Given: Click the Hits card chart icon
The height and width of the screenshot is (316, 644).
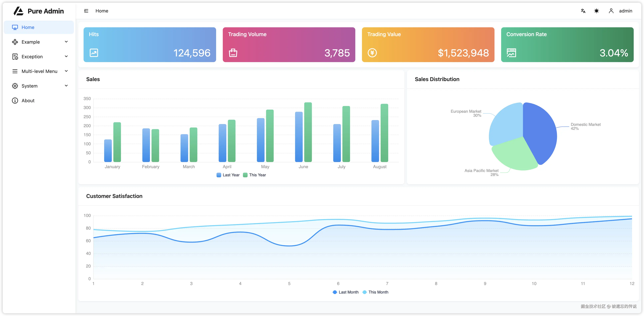Looking at the screenshot, I should [94, 53].
